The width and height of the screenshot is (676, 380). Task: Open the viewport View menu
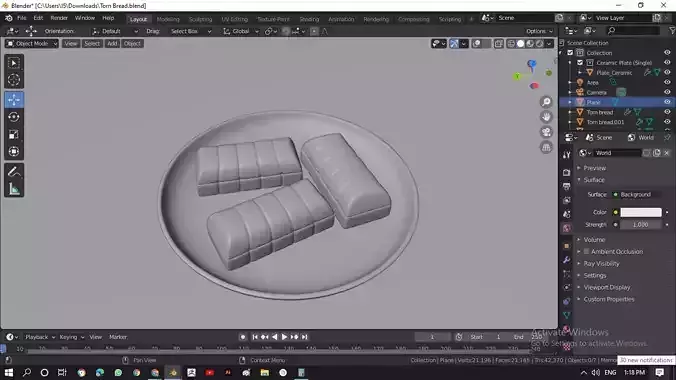[71, 44]
